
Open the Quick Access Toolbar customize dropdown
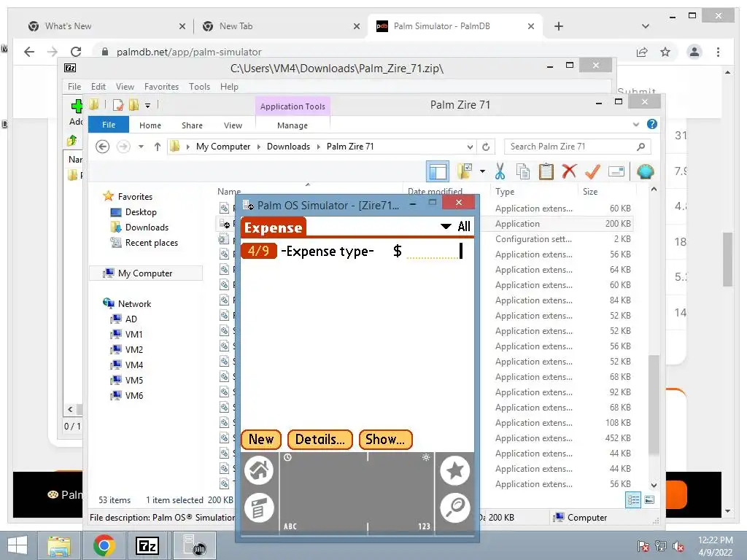tap(147, 105)
